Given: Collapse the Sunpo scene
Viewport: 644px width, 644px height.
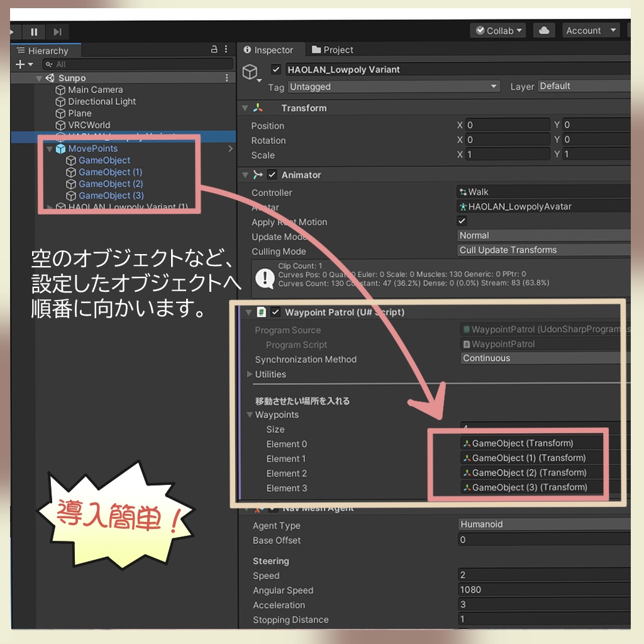Looking at the screenshot, I should tap(39, 79).
